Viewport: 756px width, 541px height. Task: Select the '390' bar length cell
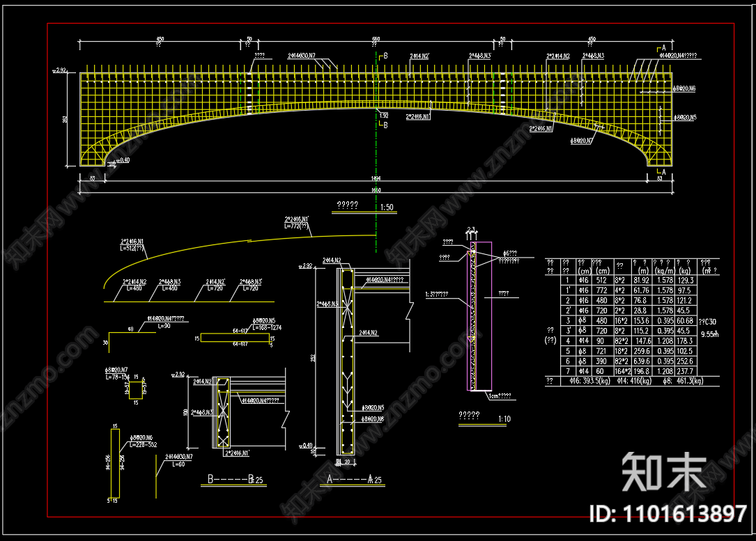[601, 361]
